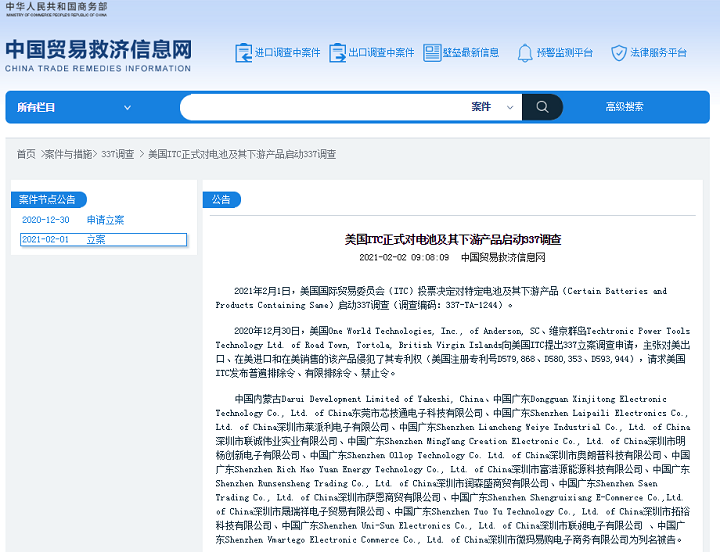Focus the search input field
The image size is (720, 552).
point(324,107)
